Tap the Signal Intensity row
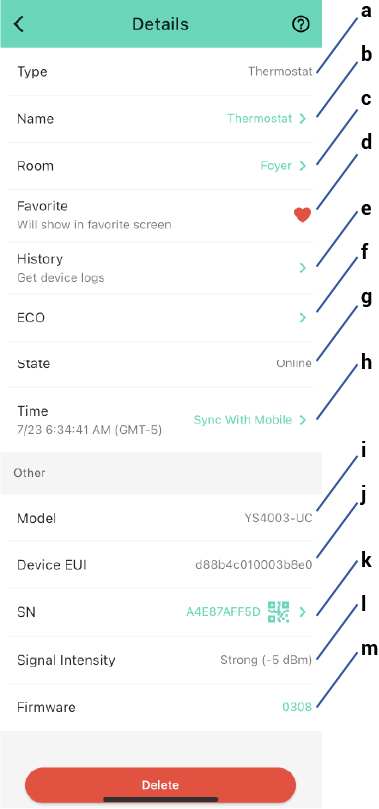This screenshot has width=379, height=809. pos(161,660)
